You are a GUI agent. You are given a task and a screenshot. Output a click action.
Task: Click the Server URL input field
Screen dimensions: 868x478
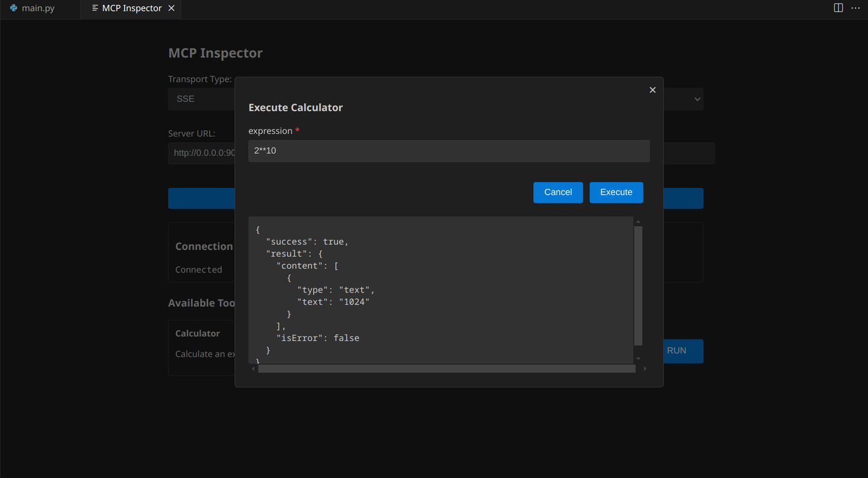click(202, 153)
